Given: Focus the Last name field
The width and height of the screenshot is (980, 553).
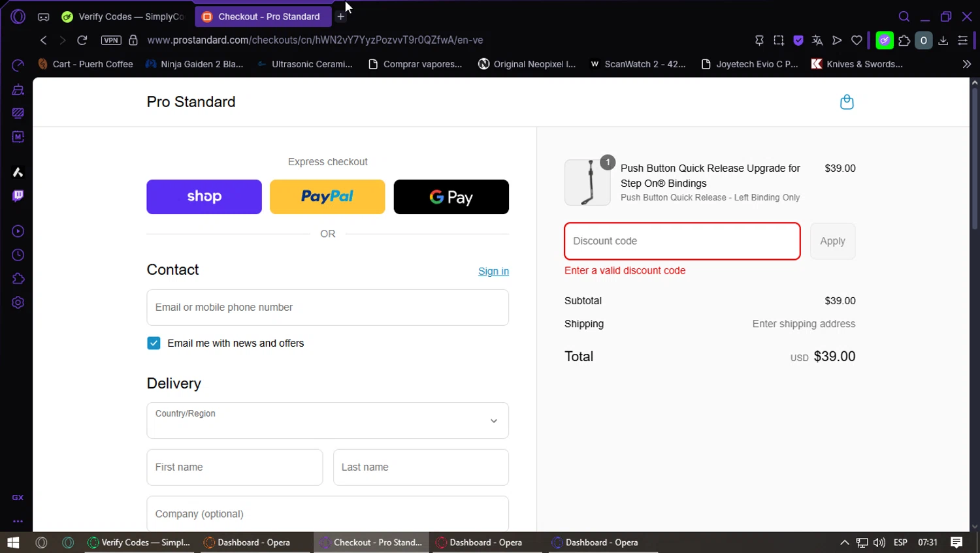Looking at the screenshot, I should pos(421,467).
